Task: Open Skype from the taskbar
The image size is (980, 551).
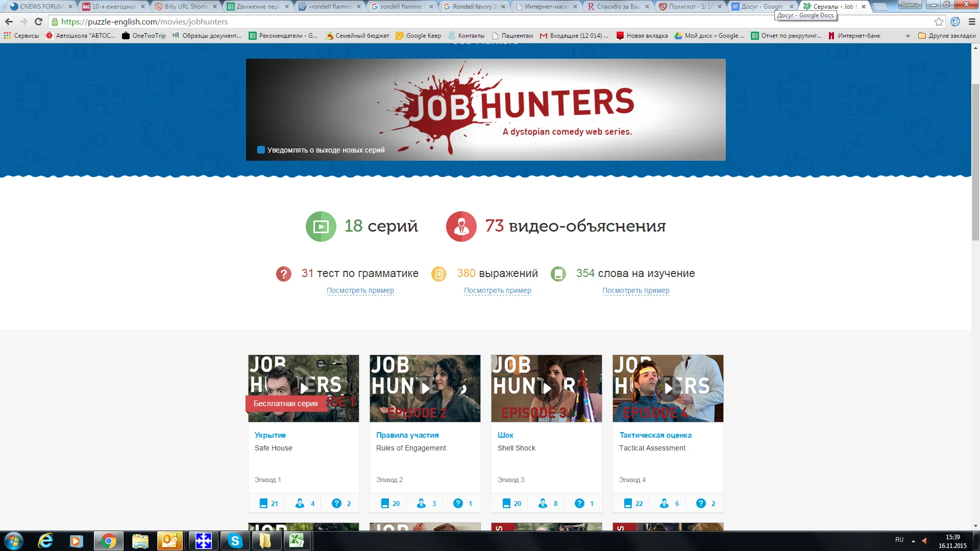Action: click(235, 541)
